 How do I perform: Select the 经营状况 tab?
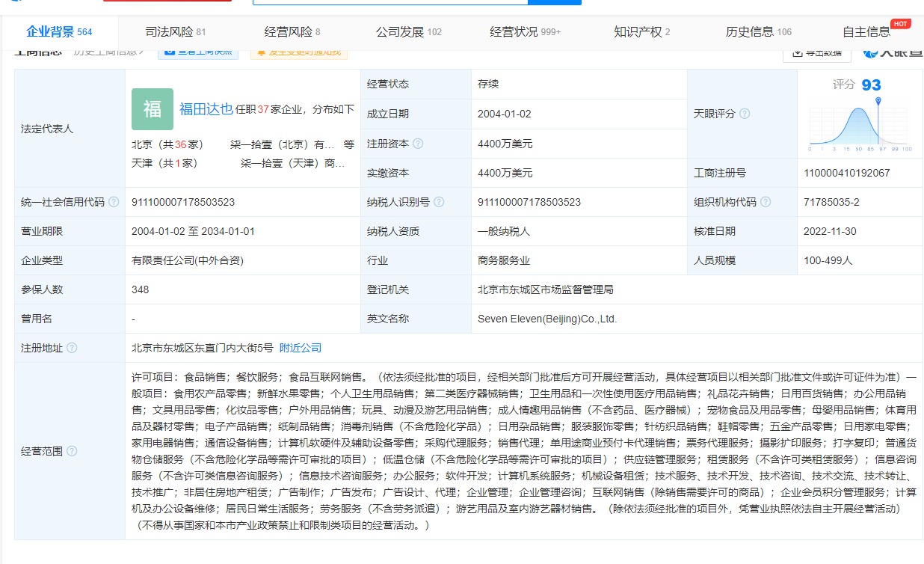point(525,32)
